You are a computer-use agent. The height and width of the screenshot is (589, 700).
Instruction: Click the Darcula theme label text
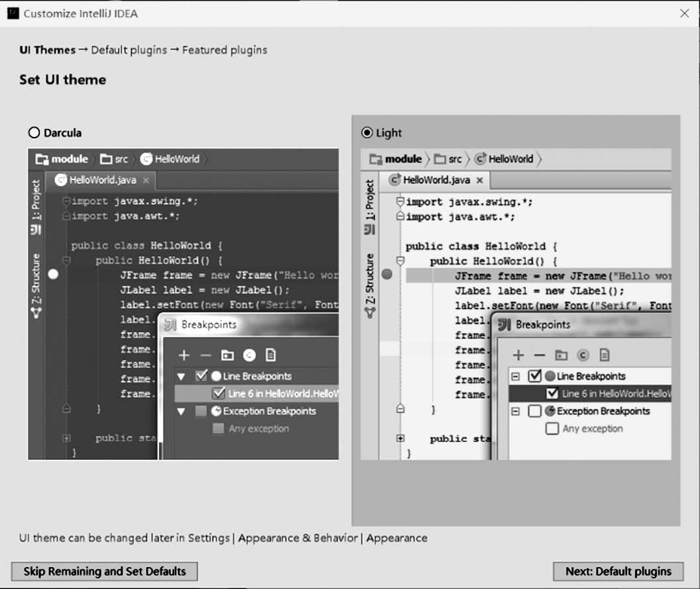coord(62,133)
